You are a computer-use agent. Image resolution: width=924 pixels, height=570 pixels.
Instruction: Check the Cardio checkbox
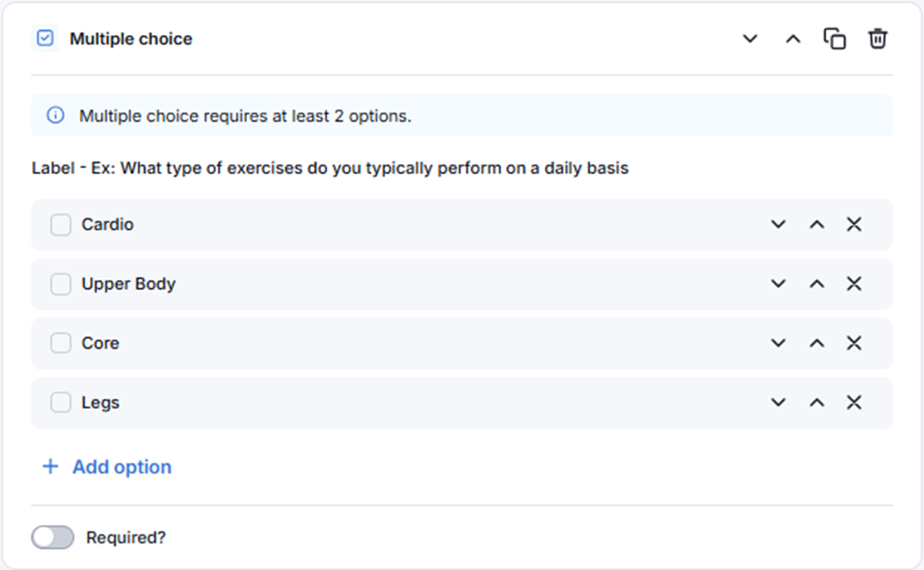click(61, 224)
